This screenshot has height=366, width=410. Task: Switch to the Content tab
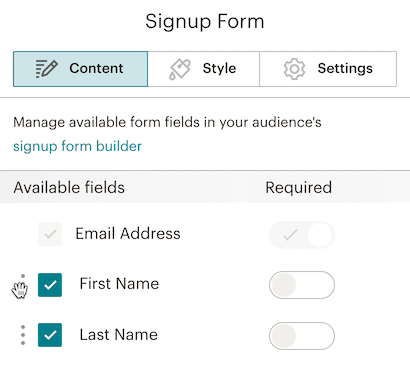(x=80, y=69)
